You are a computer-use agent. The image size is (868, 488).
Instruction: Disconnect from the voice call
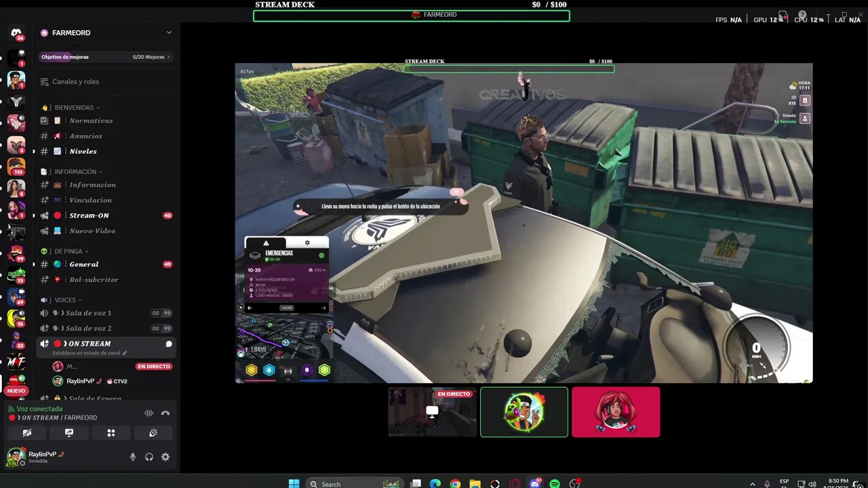(165, 413)
